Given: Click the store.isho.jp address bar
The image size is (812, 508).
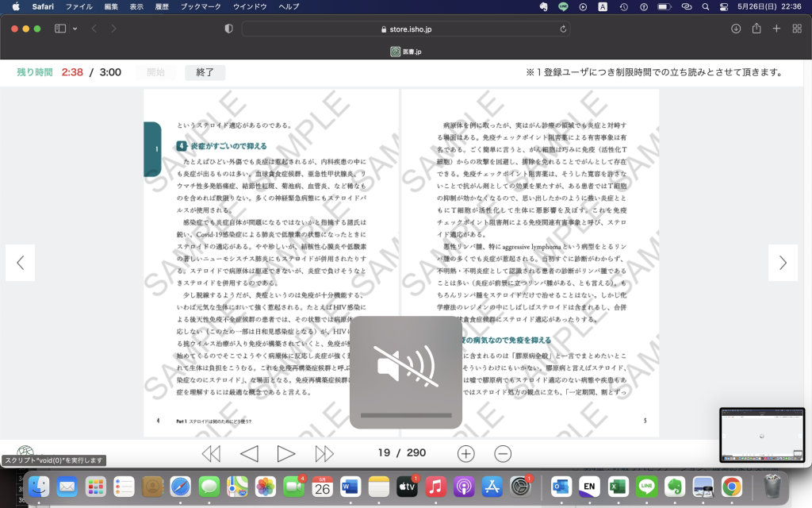Looking at the screenshot, I should coord(404,29).
